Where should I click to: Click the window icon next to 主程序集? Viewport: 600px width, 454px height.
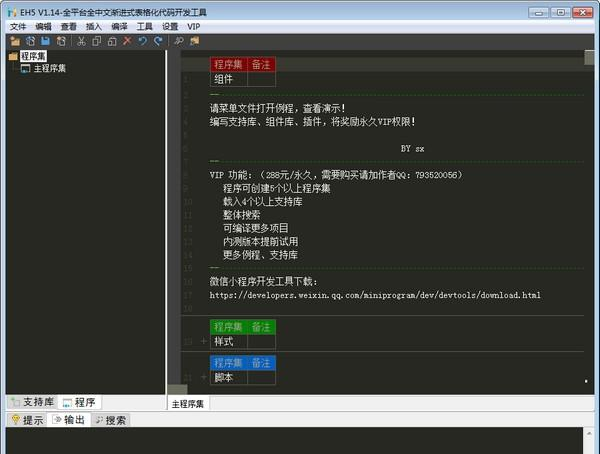point(25,69)
